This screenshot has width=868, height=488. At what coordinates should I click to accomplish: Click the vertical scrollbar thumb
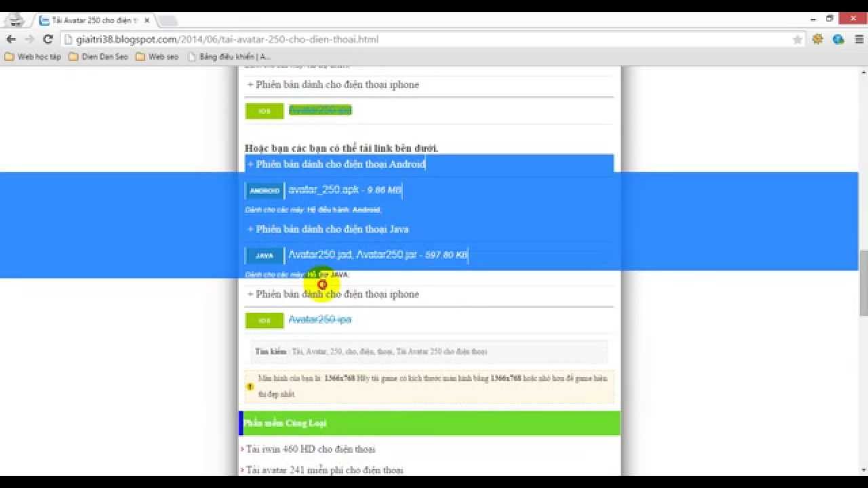tap(863, 283)
